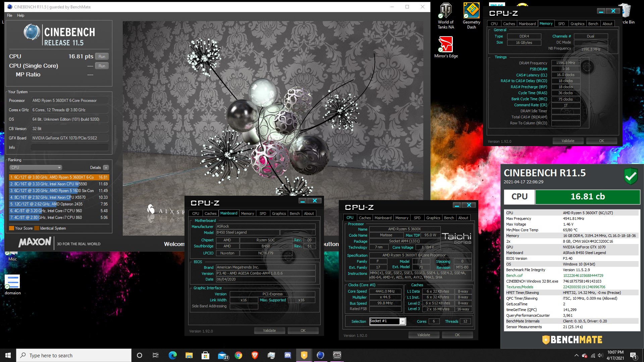Image resolution: width=644 pixels, height=362 pixels.
Task: Select ranking row Intel Core i7 CPU 860
Action: [x=59, y=218]
